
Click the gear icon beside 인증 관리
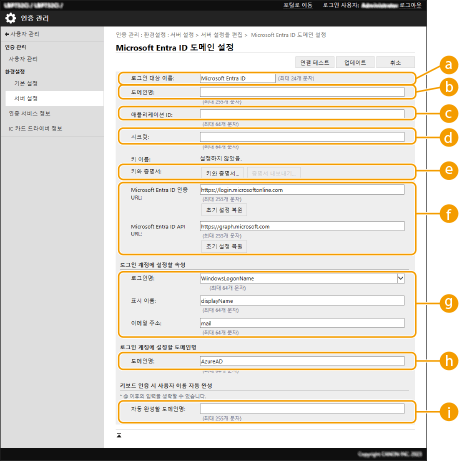(x=10, y=18)
